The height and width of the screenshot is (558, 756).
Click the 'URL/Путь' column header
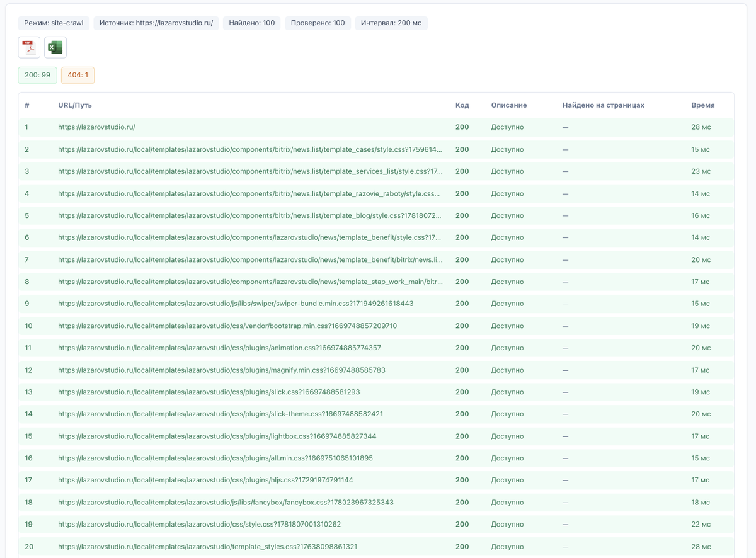(75, 105)
